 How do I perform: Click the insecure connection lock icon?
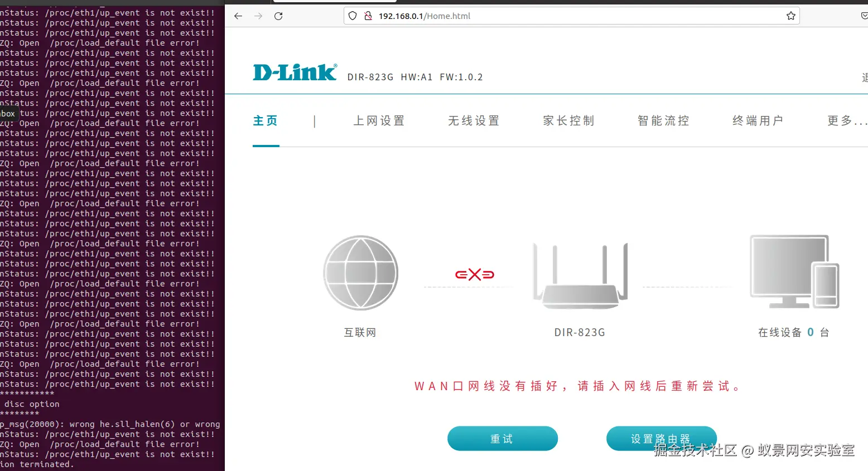pos(368,16)
